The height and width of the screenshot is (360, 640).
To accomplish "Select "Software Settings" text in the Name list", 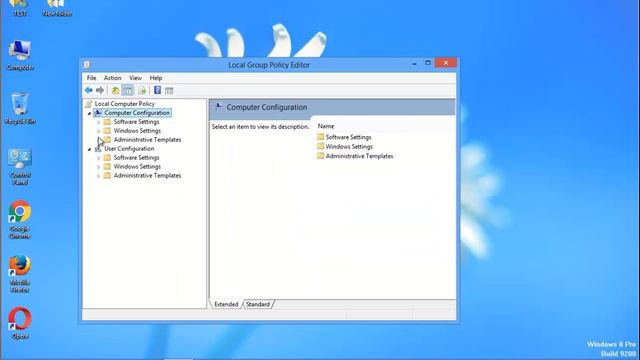I will point(349,137).
